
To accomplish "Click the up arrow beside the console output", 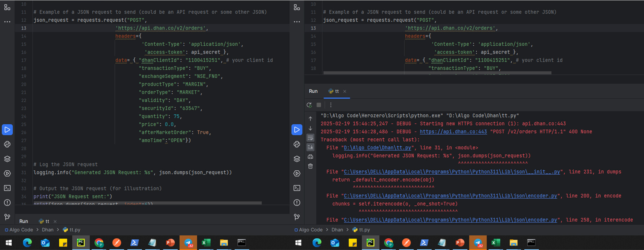I will coord(310,119).
